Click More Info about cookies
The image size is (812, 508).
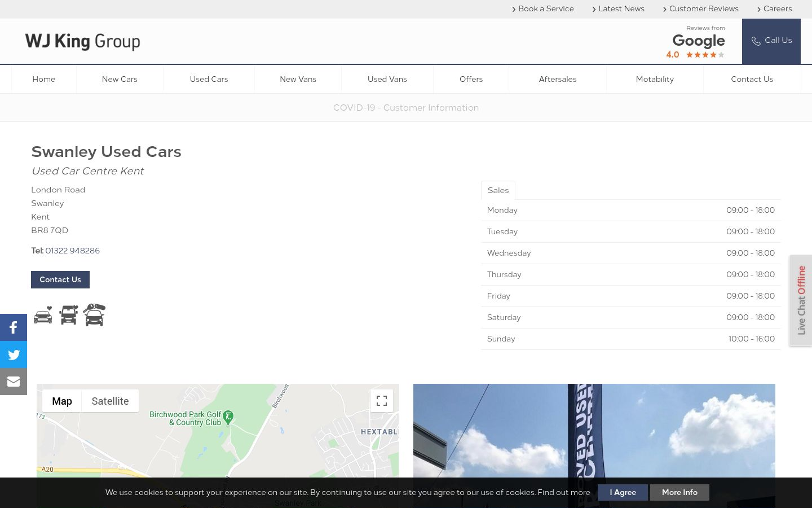(679, 492)
